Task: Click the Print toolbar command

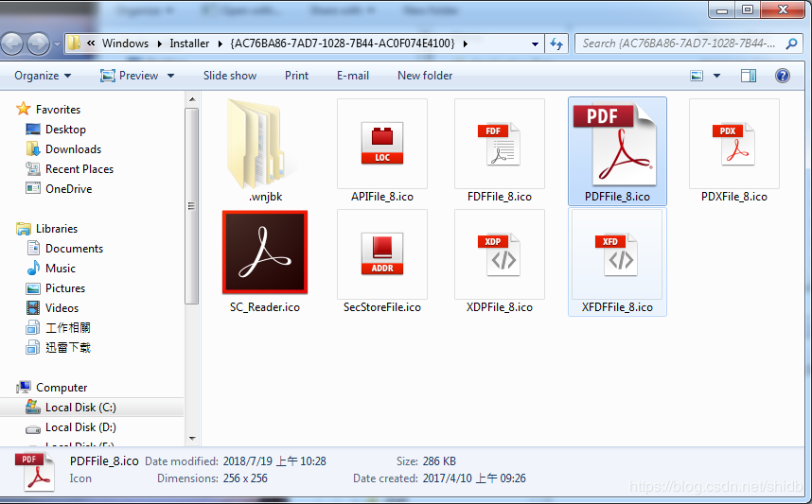Action: pyautogui.click(x=296, y=76)
